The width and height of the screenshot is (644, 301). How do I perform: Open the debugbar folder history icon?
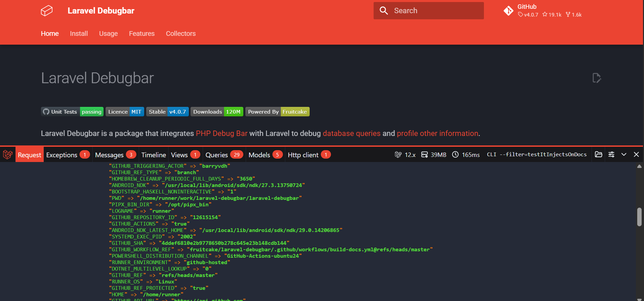point(598,155)
